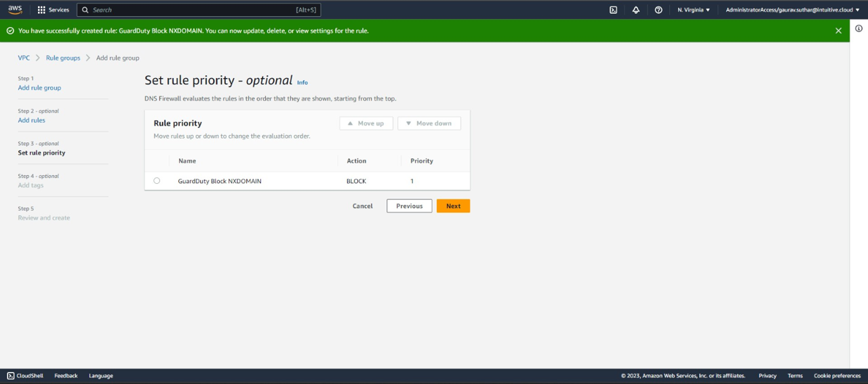This screenshot has width=868, height=384.
Task: Open the notifications bell
Action: (x=635, y=10)
